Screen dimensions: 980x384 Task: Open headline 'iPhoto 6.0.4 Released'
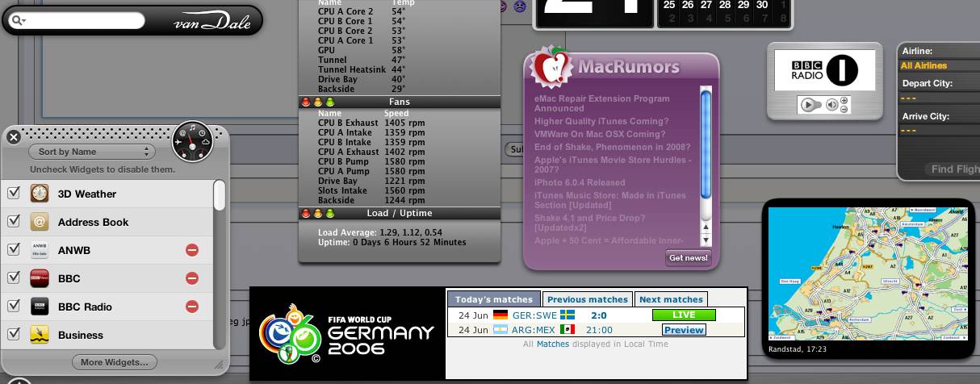tap(580, 182)
